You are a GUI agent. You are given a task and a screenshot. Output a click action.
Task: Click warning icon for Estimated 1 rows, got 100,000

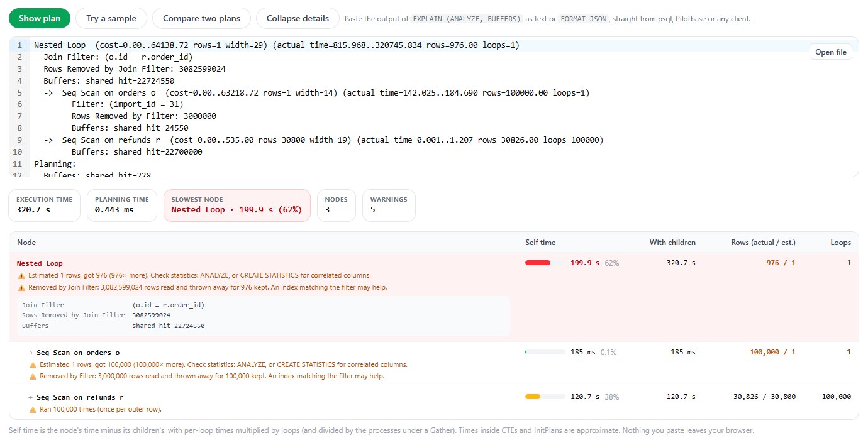click(x=33, y=365)
